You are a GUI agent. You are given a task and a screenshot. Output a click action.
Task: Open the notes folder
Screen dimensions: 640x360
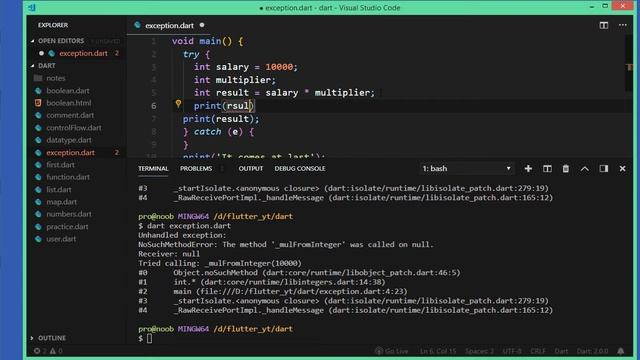[x=56, y=78]
